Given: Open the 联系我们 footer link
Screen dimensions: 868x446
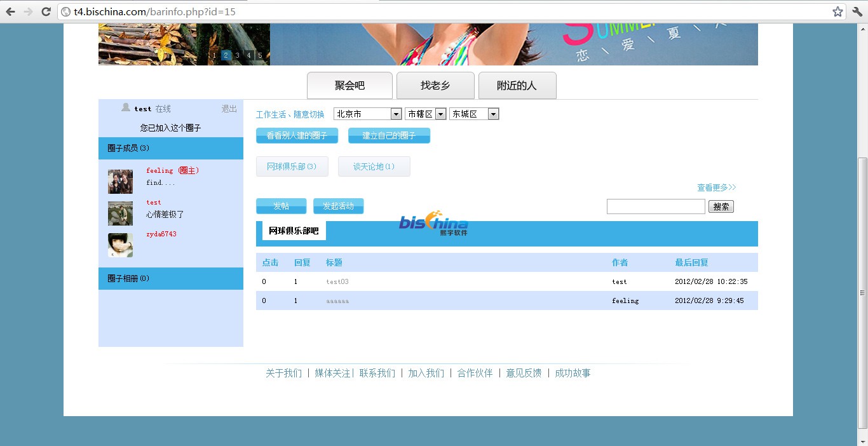Looking at the screenshot, I should (x=377, y=373).
